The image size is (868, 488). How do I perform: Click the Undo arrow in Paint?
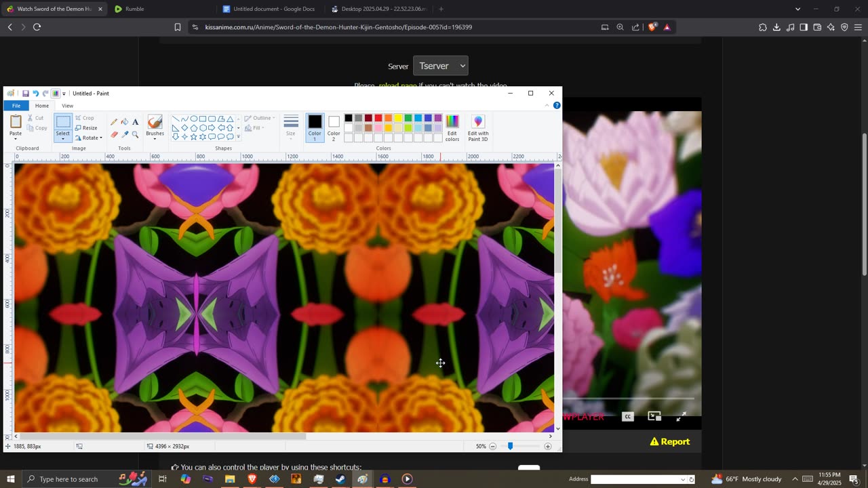(x=35, y=94)
